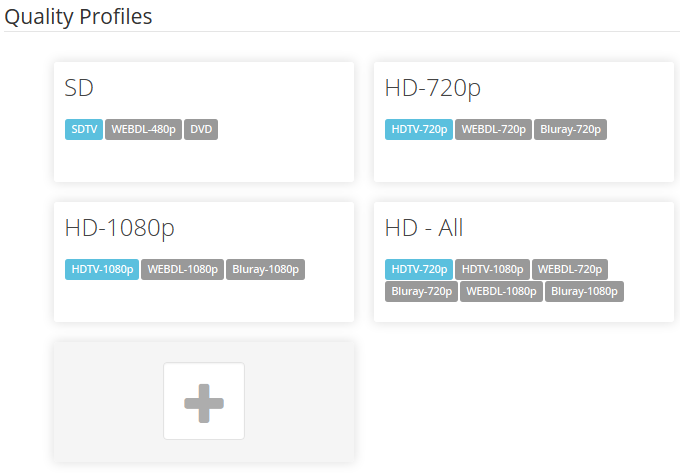Image resolution: width=680 pixels, height=473 pixels.
Task: Select the HD-720p profile title
Action: (433, 89)
